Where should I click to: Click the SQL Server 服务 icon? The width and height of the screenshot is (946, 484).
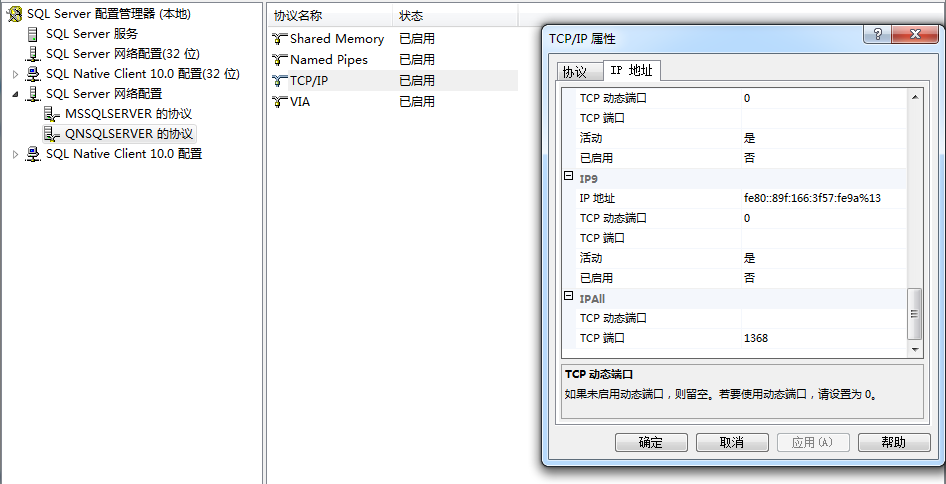click(x=33, y=34)
